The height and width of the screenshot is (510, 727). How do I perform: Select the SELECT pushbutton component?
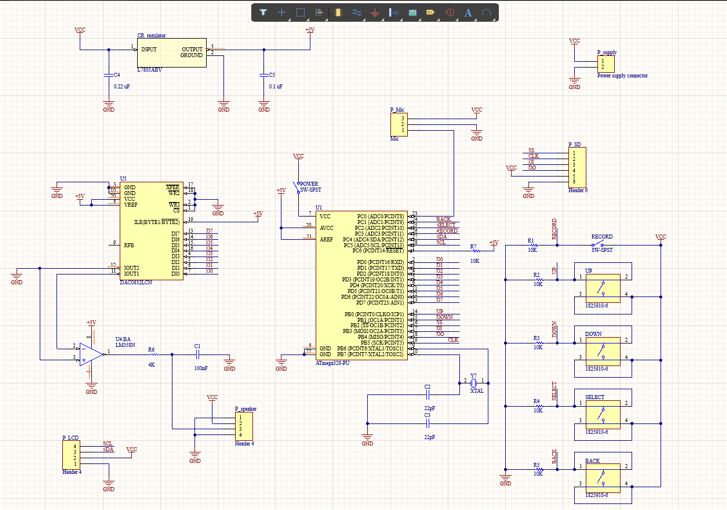(x=603, y=415)
